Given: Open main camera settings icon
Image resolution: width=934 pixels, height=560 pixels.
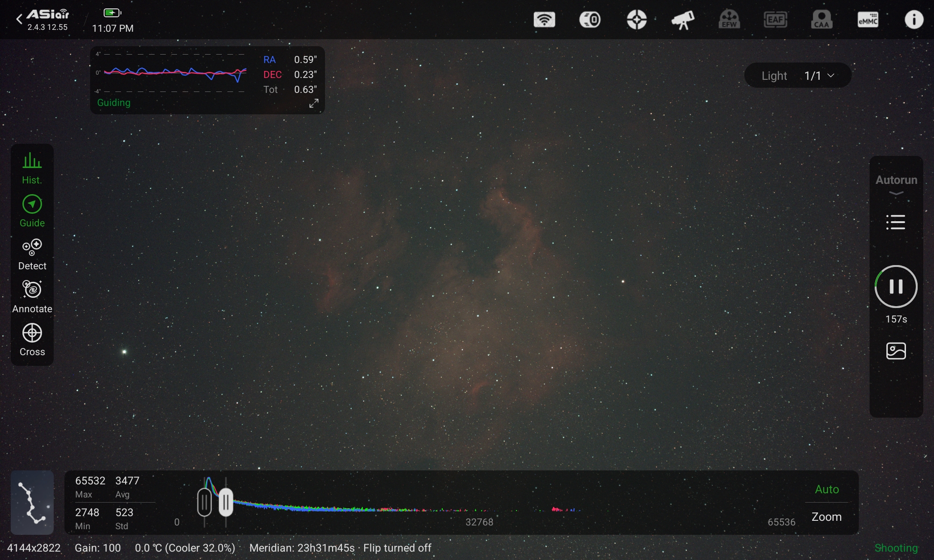Looking at the screenshot, I should [x=590, y=20].
